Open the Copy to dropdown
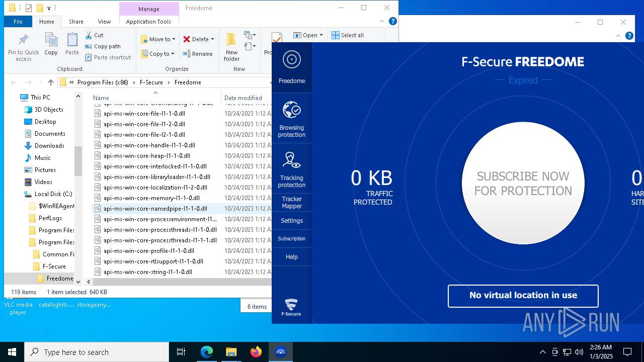This screenshot has width=644, height=362. [157, 54]
